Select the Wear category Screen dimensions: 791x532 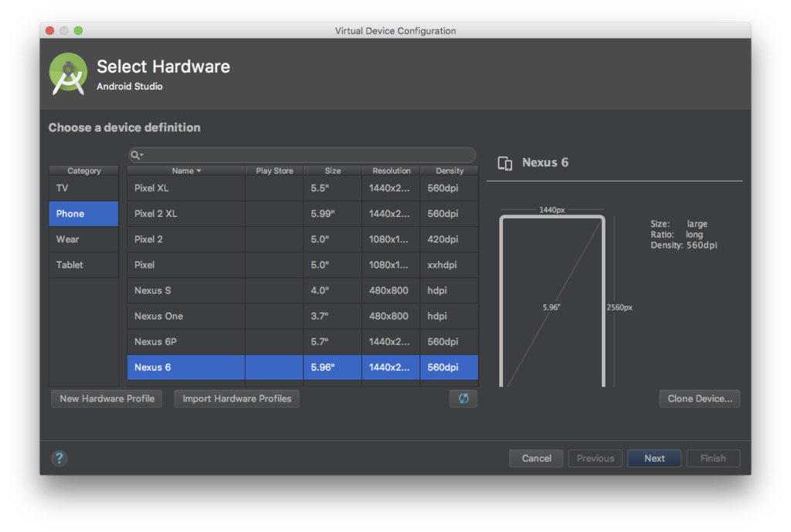click(x=83, y=239)
